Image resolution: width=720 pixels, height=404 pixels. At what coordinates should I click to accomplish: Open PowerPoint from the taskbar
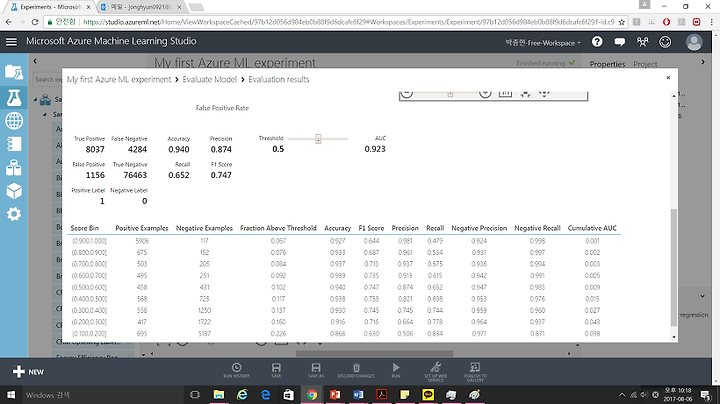(x=335, y=395)
